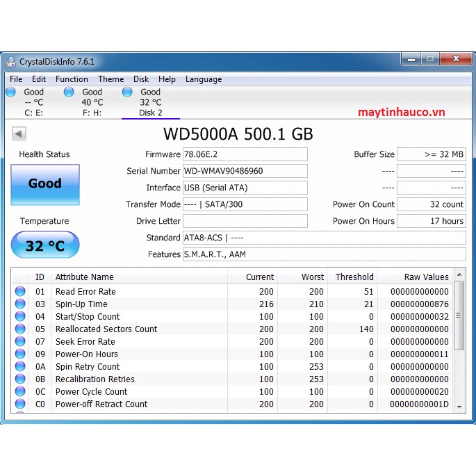
Task: Click the blue health orb for drive F: H:
Action: [x=69, y=92]
